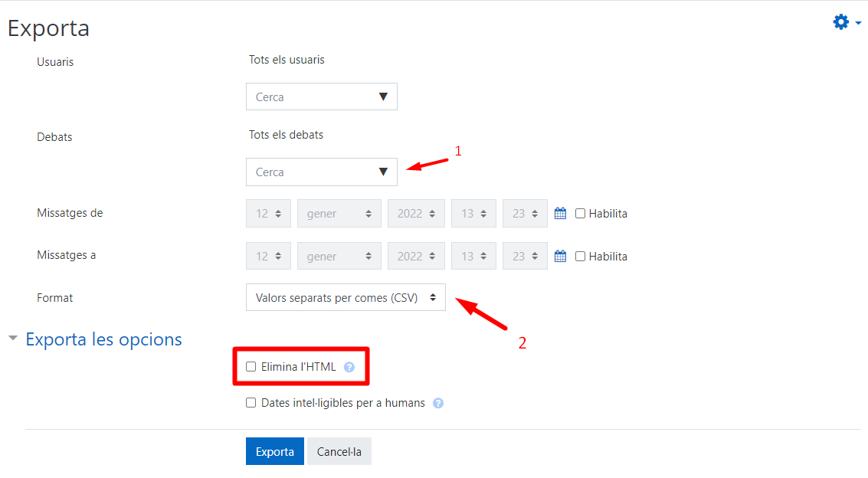This screenshot has width=868, height=478.
Task: Click the blue Exporta button
Action: 274,451
